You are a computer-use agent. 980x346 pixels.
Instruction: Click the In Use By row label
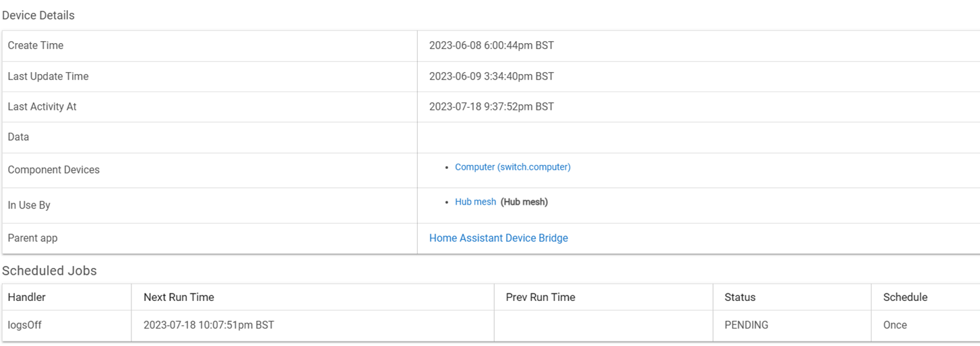tap(29, 205)
